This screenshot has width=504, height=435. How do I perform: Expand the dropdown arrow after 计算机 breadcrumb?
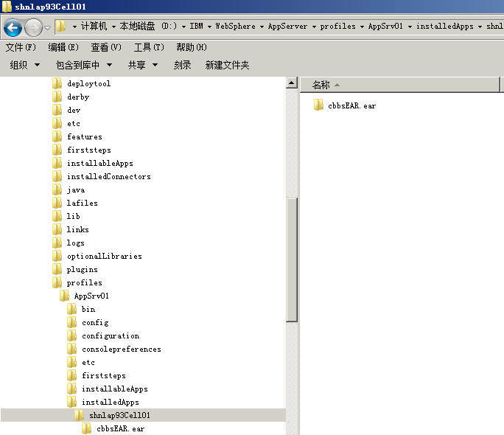pyautogui.click(x=113, y=27)
